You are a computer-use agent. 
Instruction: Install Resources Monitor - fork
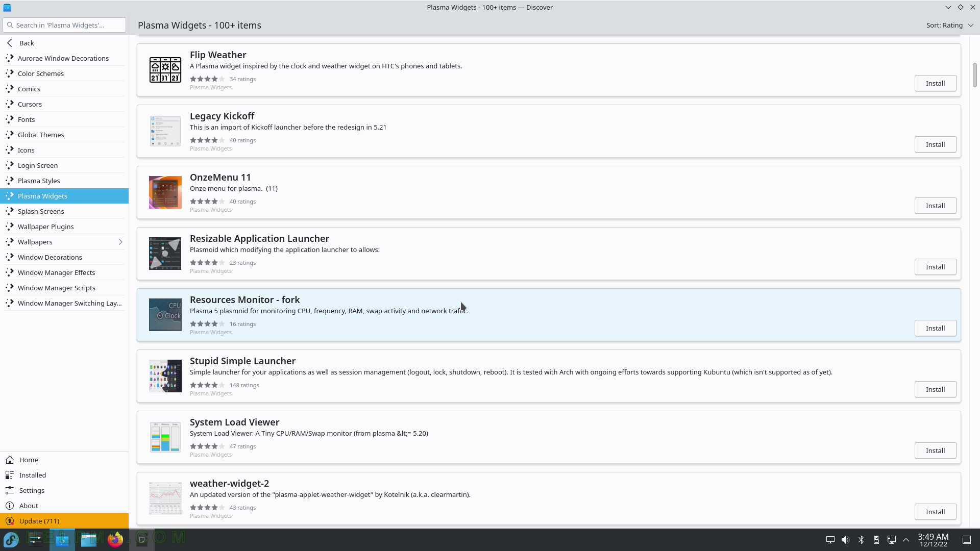coord(935,328)
